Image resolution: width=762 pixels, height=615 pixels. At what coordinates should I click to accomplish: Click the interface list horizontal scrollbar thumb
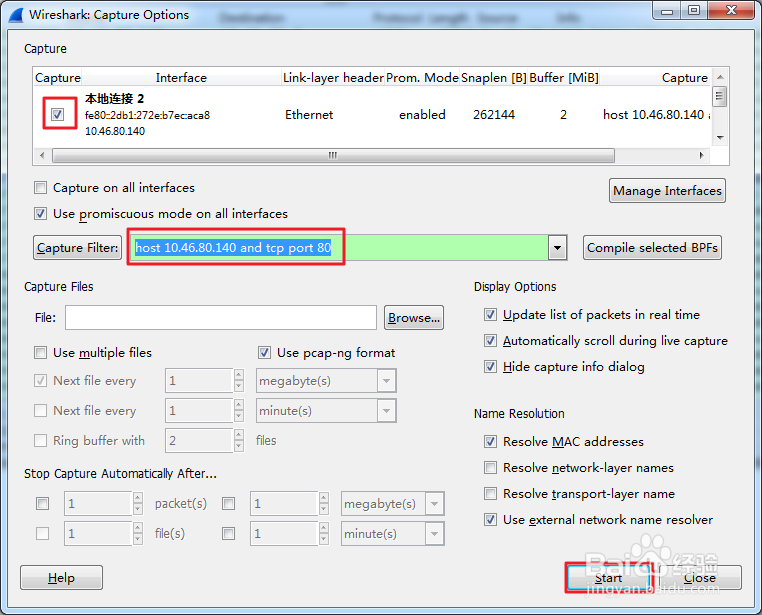333,155
